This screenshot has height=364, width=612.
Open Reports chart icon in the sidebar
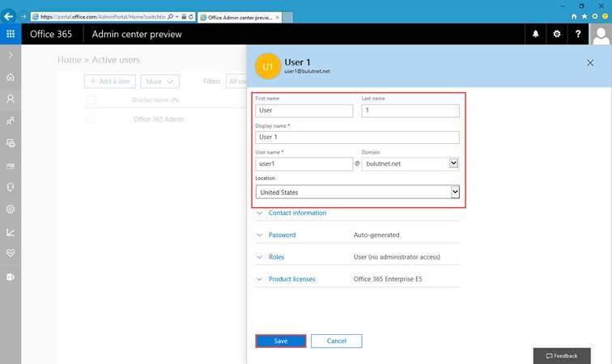point(11,232)
